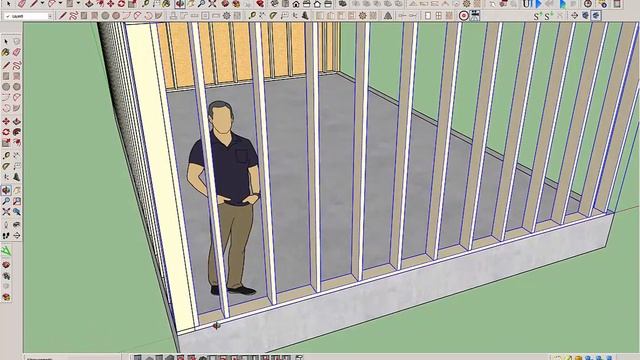Activate the Line pencil tool in left palette

(6, 65)
